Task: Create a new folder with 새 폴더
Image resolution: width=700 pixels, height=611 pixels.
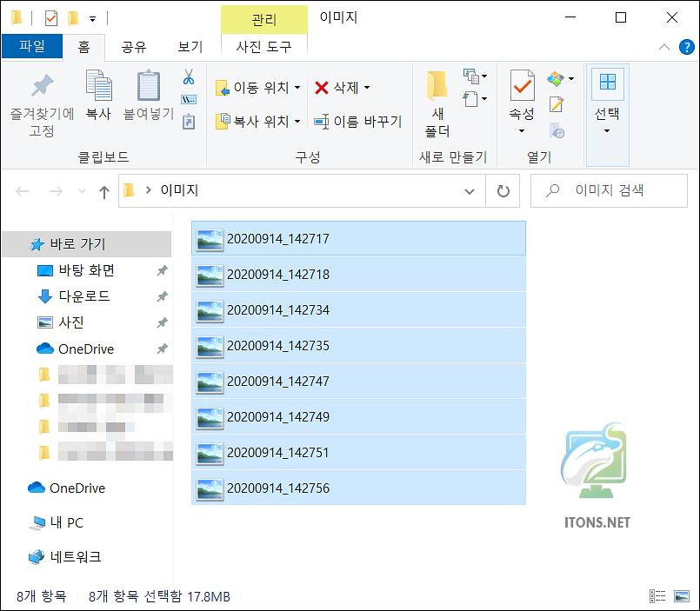Action: 437,104
